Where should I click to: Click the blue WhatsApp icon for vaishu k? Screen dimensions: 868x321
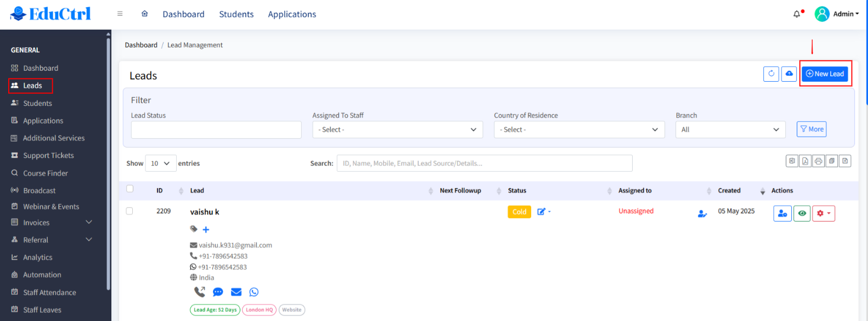click(x=253, y=292)
